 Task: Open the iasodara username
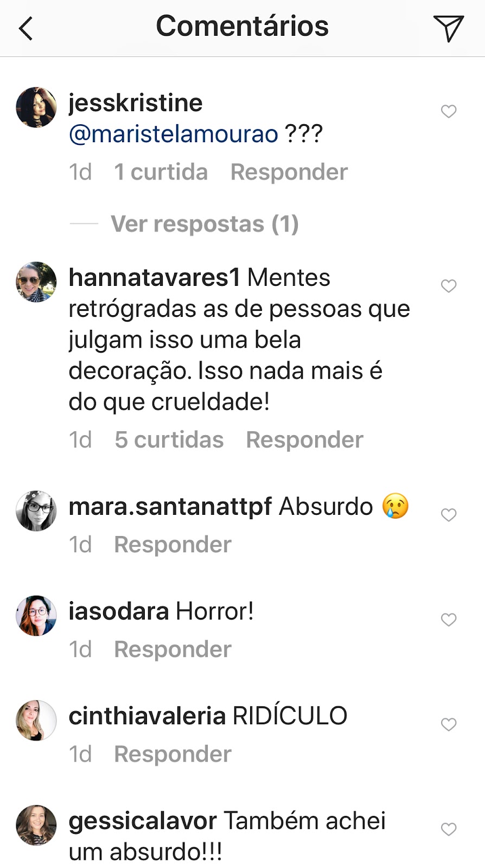[119, 611]
